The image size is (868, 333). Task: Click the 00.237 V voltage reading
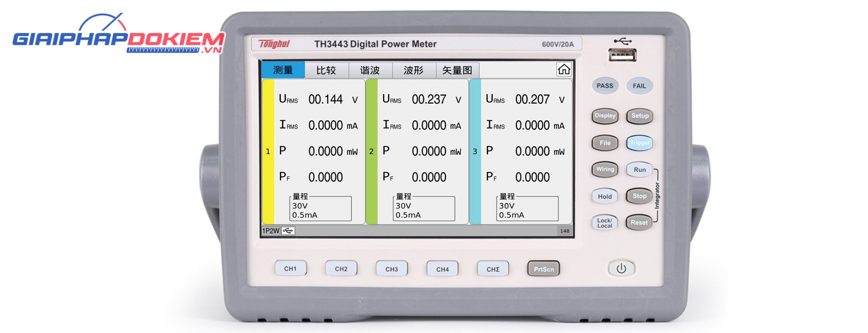point(437,99)
